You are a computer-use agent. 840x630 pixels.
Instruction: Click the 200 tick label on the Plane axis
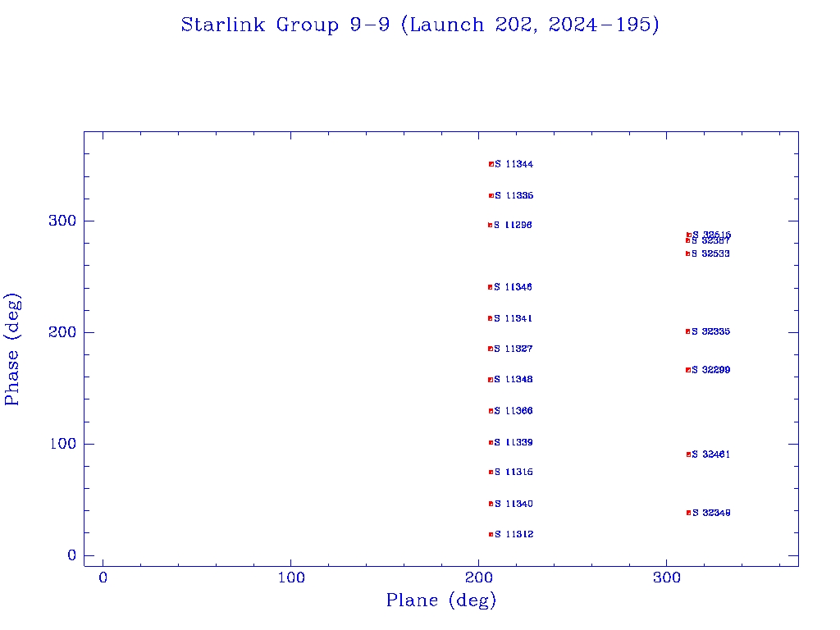479,578
